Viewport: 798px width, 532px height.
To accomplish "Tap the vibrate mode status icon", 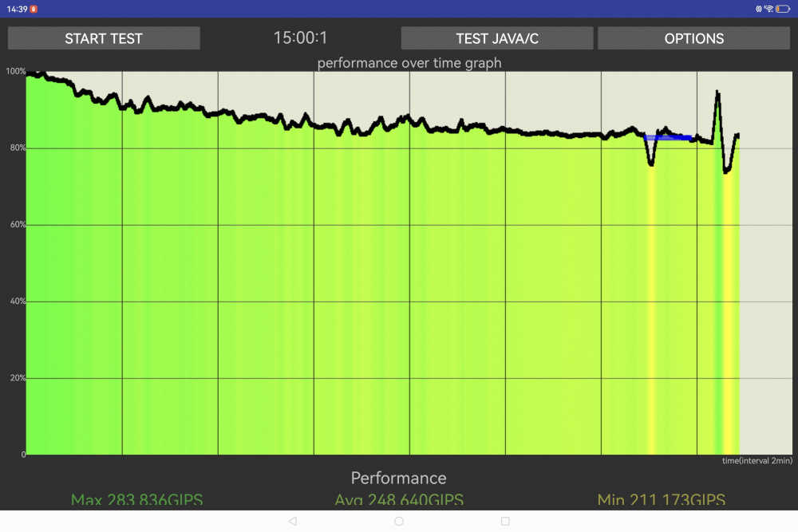I will pos(757,9).
